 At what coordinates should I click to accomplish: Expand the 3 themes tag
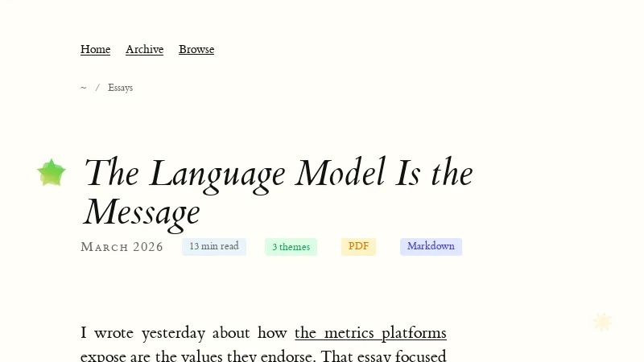[291, 247]
